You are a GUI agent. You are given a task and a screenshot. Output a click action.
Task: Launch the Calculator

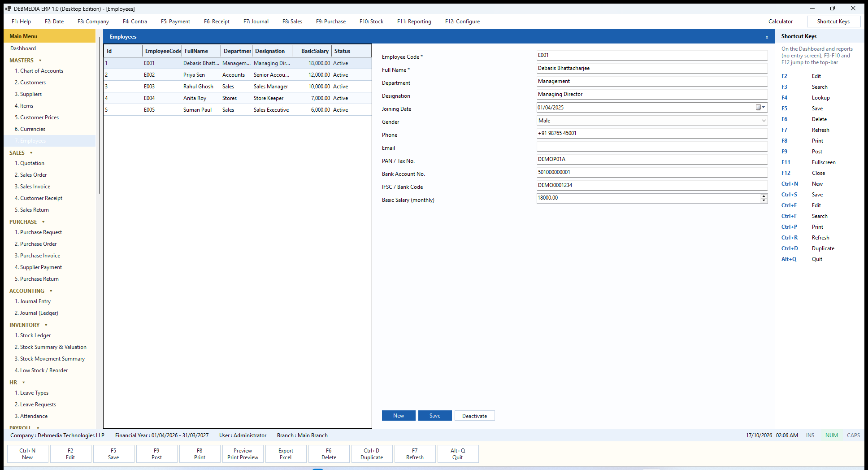(781, 22)
